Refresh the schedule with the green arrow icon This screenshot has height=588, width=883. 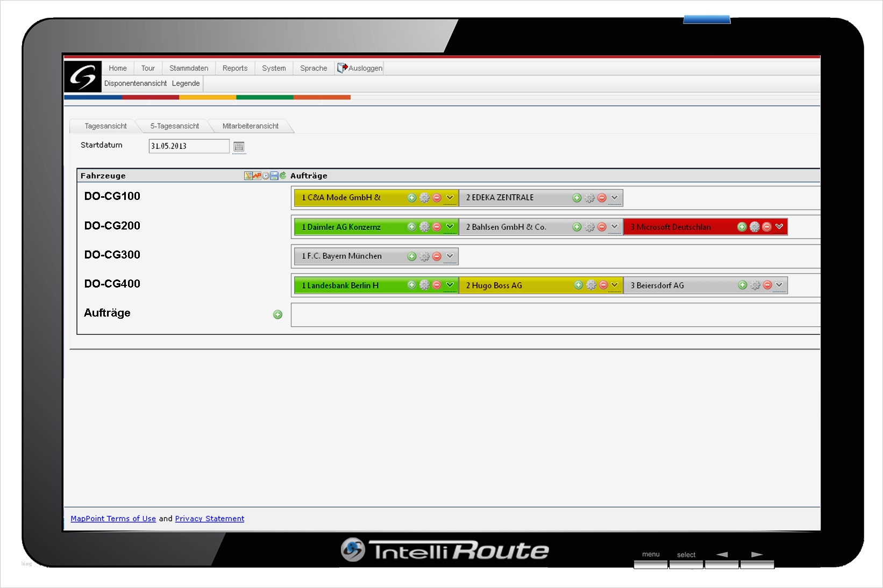(x=283, y=176)
